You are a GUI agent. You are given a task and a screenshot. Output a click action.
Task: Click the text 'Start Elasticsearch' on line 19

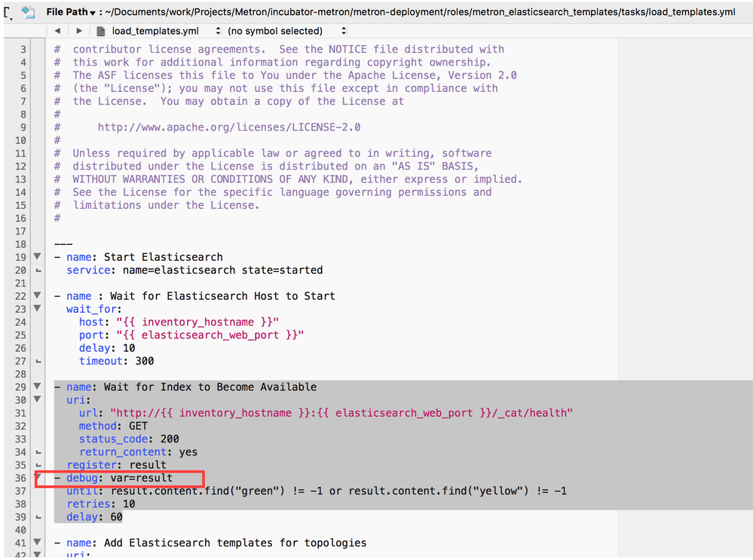click(x=164, y=257)
